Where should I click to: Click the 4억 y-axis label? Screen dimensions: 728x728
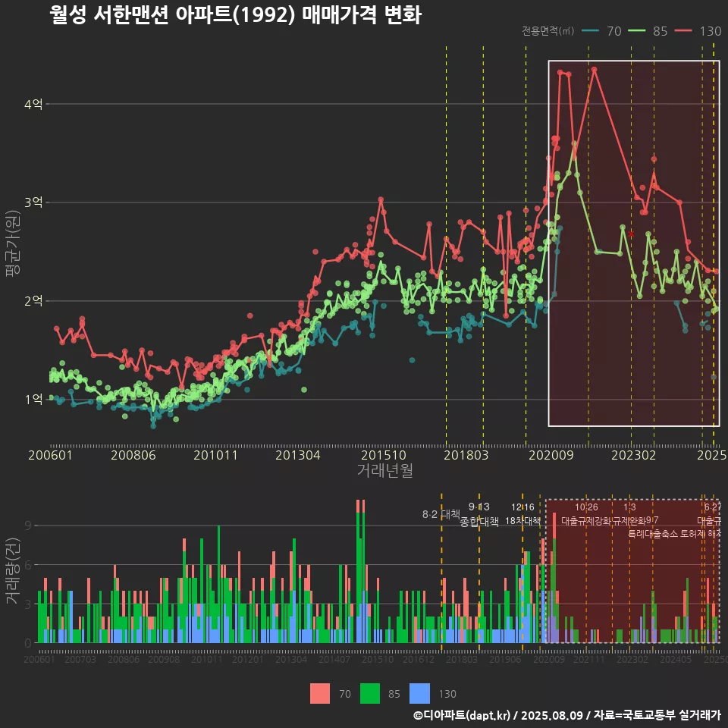[x=33, y=104]
